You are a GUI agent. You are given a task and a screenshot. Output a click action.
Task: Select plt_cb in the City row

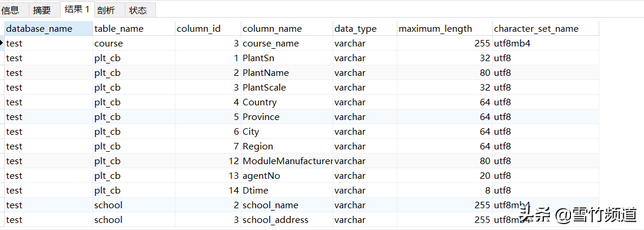tap(134, 132)
